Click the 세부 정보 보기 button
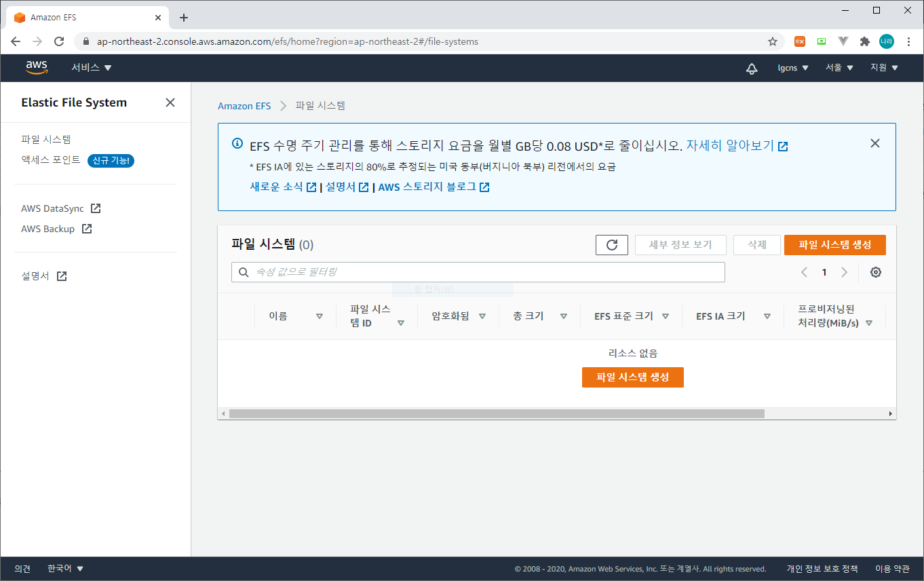Image resolution: width=924 pixels, height=581 pixels. [680, 245]
